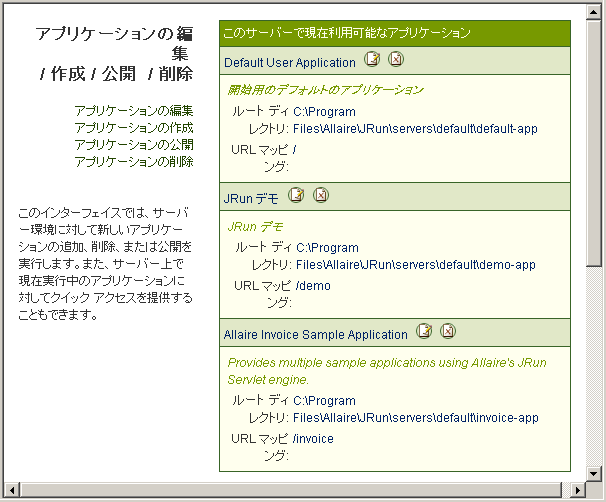Click delete icon for Default User Application
The image size is (606, 502).
[x=396, y=59]
